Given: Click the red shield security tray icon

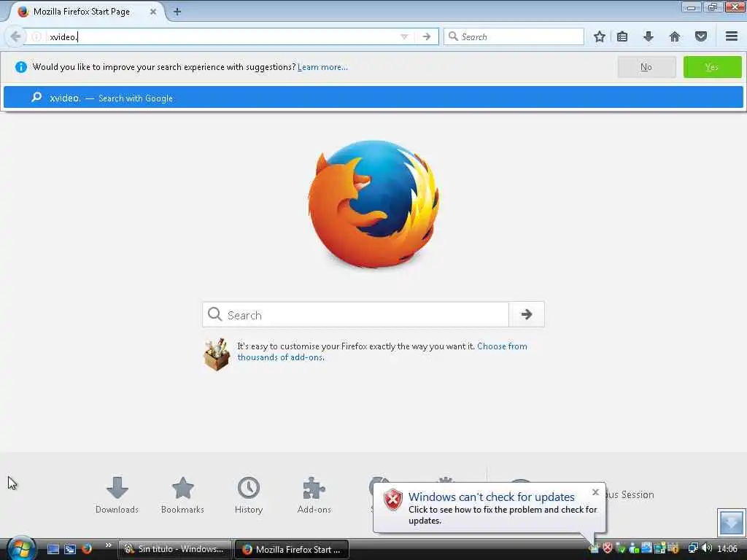Looking at the screenshot, I should [608, 548].
